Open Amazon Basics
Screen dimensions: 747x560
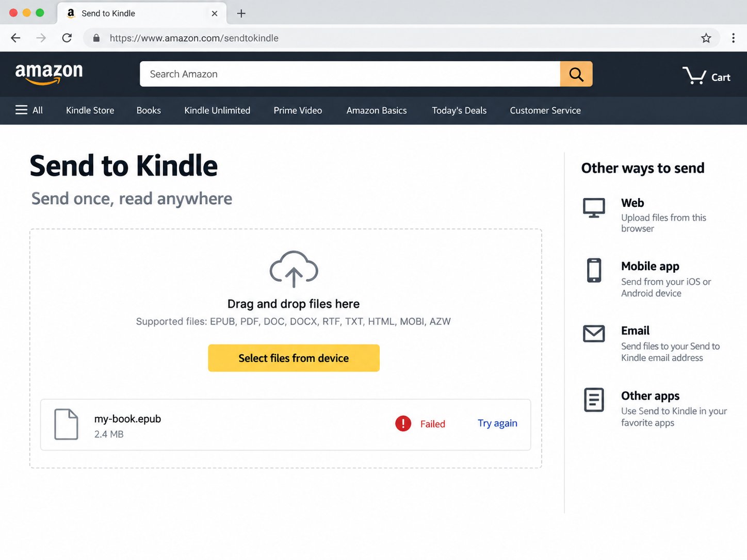[377, 110]
